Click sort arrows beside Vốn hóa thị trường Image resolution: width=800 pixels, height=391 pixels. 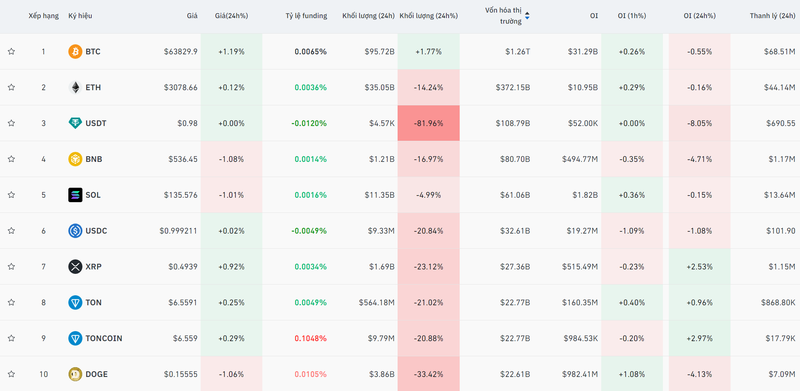point(527,16)
